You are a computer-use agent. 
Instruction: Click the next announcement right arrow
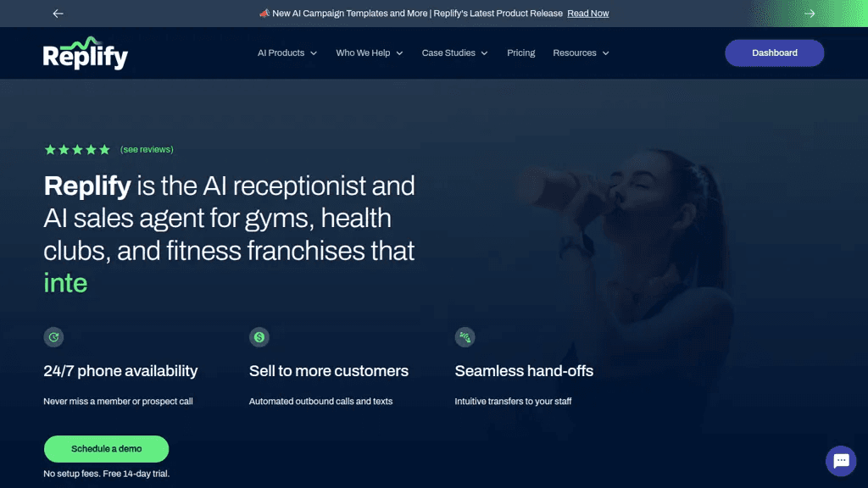pyautogui.click(x=810, y=14)
